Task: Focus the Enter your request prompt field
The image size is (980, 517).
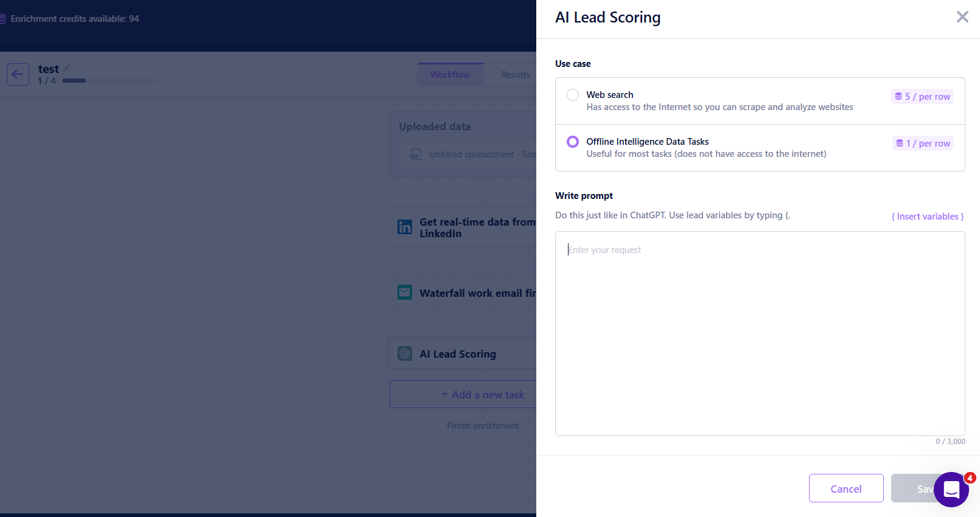Action: click(x=760, y=333)
